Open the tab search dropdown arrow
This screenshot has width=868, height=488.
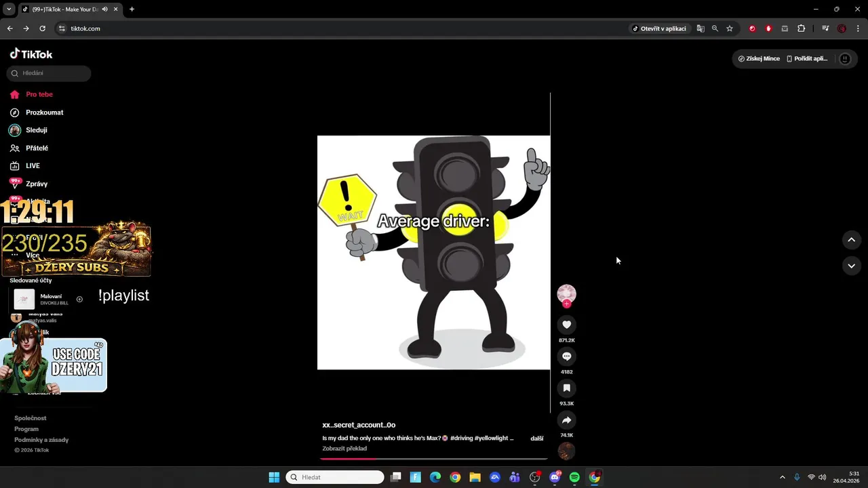[x=8, y=9]
